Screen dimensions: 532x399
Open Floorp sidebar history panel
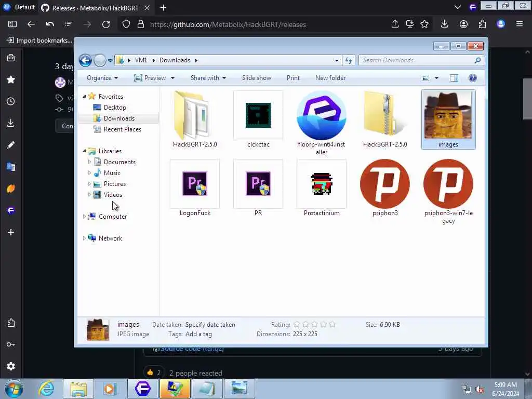[x=11, y=101]
